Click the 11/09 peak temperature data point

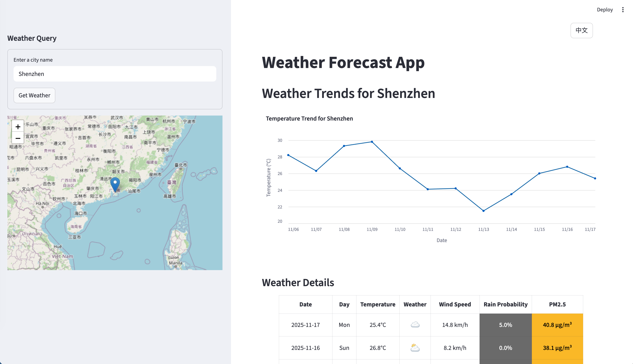[x=372, y=142]
